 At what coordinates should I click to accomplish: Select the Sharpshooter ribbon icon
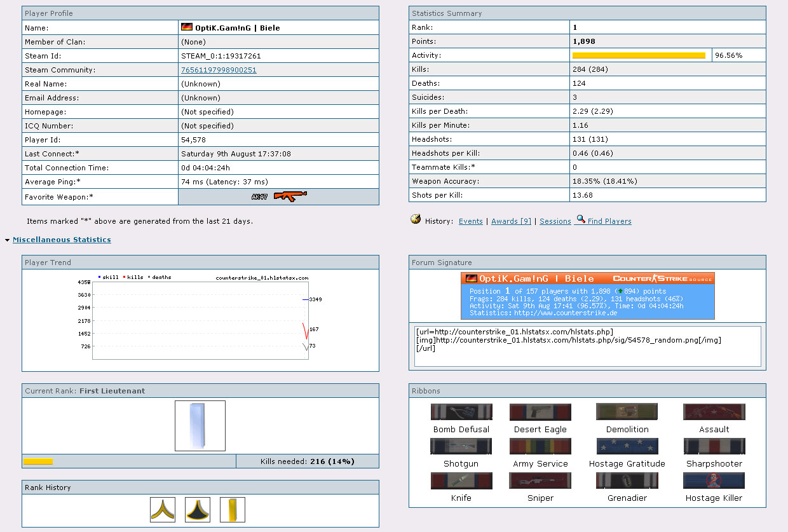[714, 446]
